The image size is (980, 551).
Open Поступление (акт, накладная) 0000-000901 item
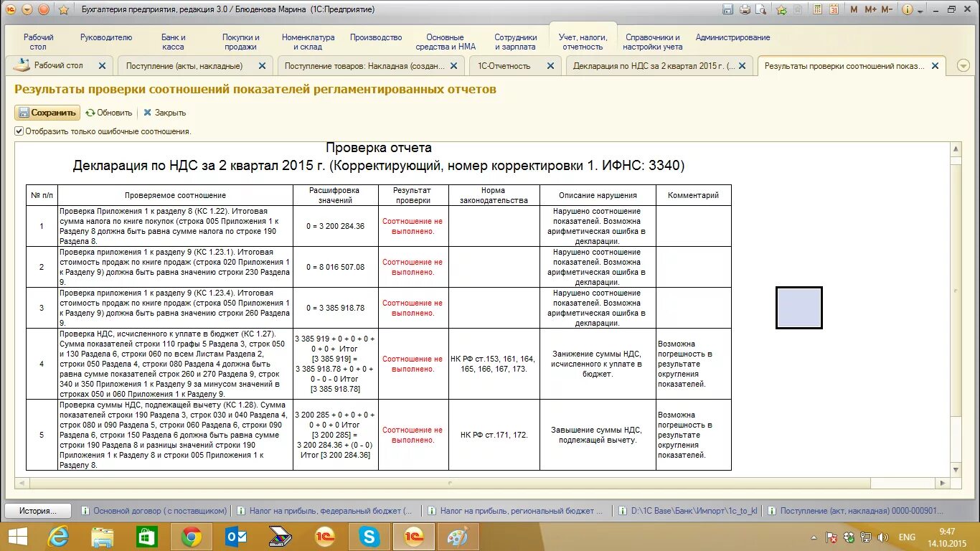(x=854, y=511)
